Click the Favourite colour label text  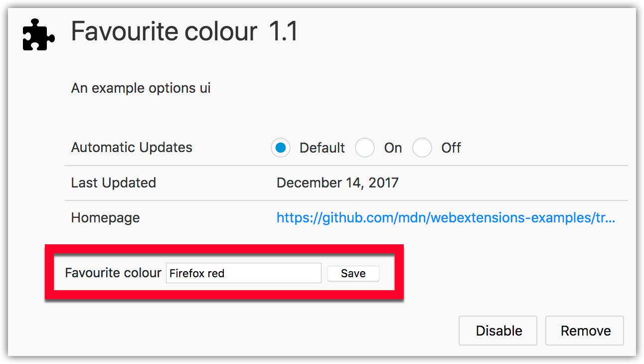(113, 273)
